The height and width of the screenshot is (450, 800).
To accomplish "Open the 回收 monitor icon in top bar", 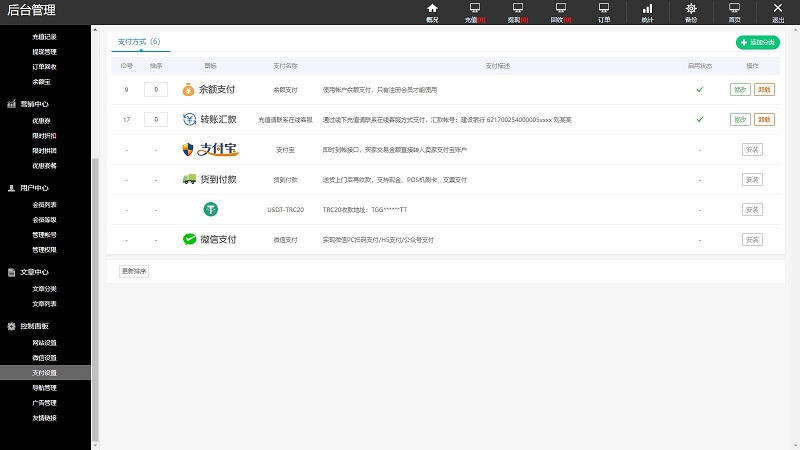I will pos(561,8).
